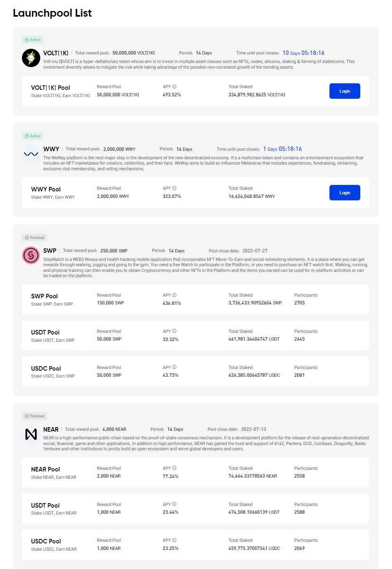Select the VOLT(1K) Pool title
The width and height of the screenshot is (392, 569).
pyautogui.click(x=50, y=88)
